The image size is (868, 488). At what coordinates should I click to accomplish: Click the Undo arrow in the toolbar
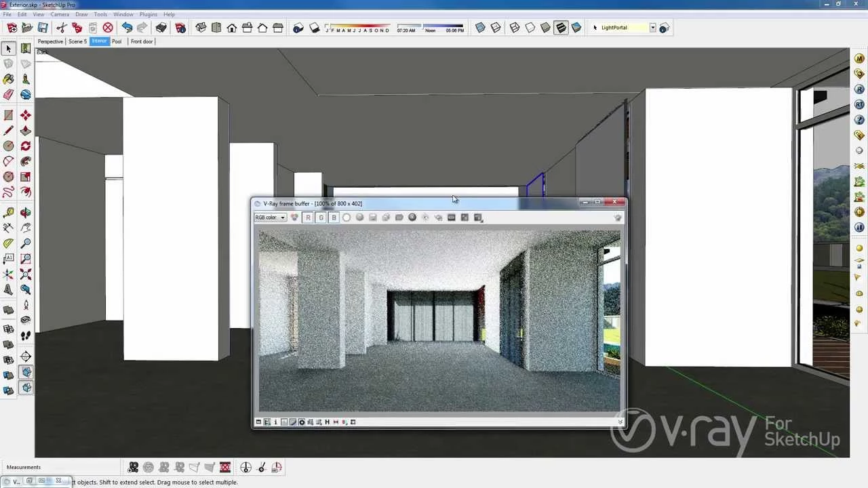click(127, 28)
